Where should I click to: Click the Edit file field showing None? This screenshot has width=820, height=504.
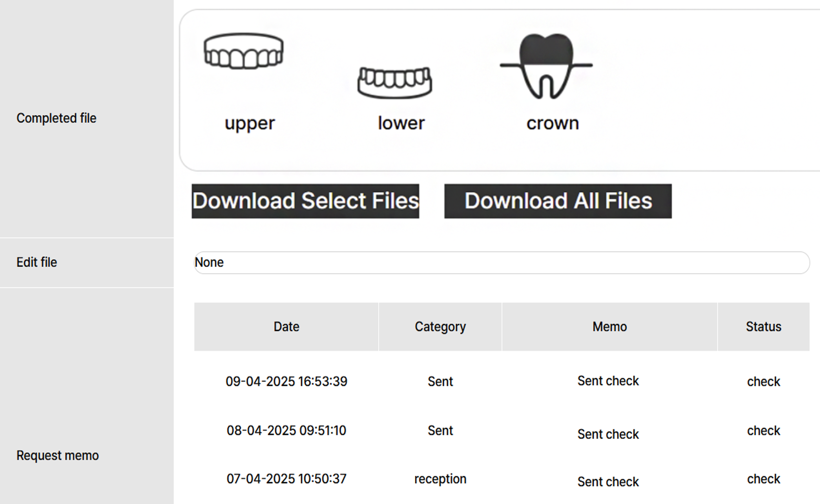pyautogui.click(x=501, y=263)
